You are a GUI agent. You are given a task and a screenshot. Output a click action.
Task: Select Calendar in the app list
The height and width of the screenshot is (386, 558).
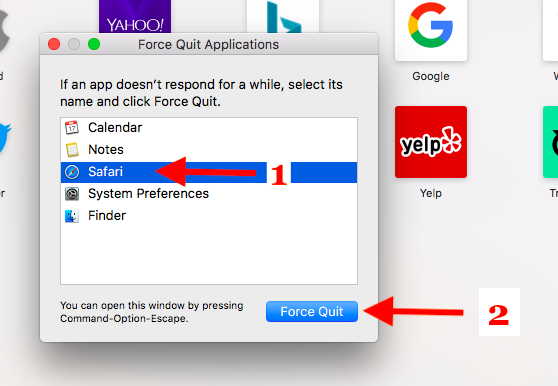[209, 128]
